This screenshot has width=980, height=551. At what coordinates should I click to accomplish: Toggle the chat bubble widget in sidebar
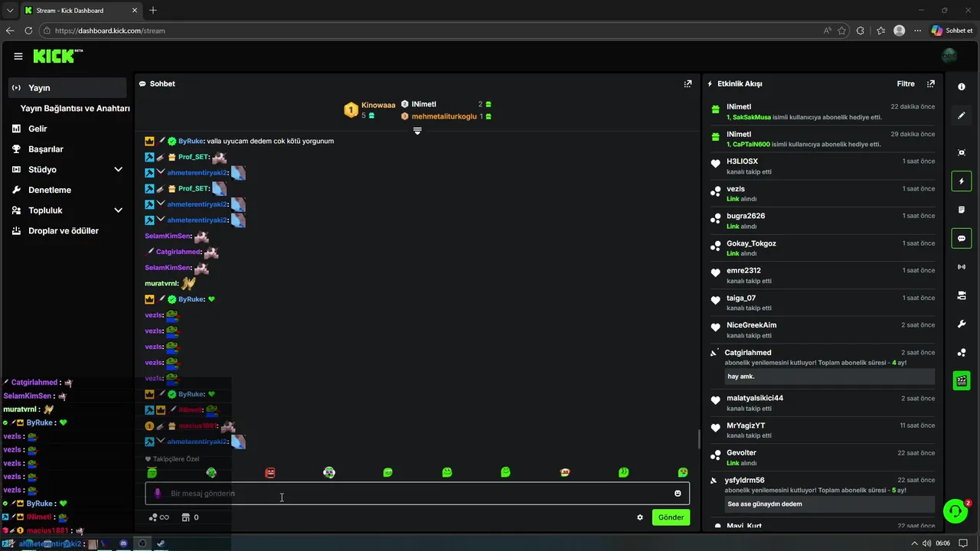coord(962,238)
